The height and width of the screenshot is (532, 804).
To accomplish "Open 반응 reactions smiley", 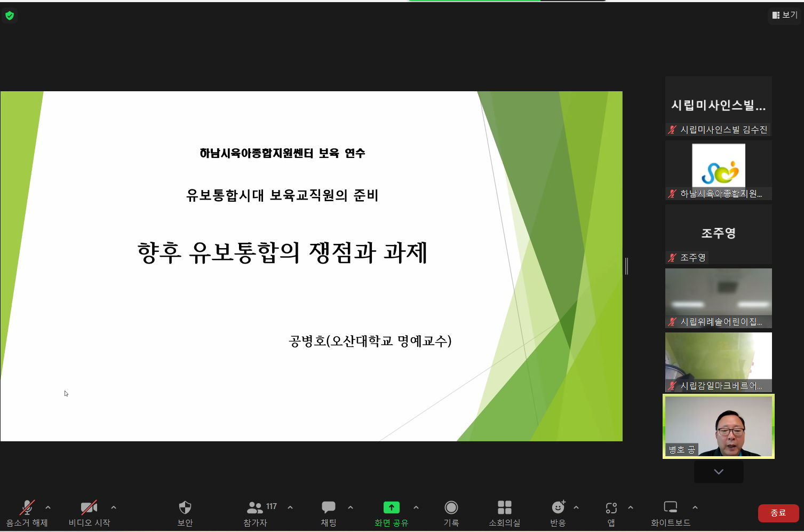I will point(558,507).
